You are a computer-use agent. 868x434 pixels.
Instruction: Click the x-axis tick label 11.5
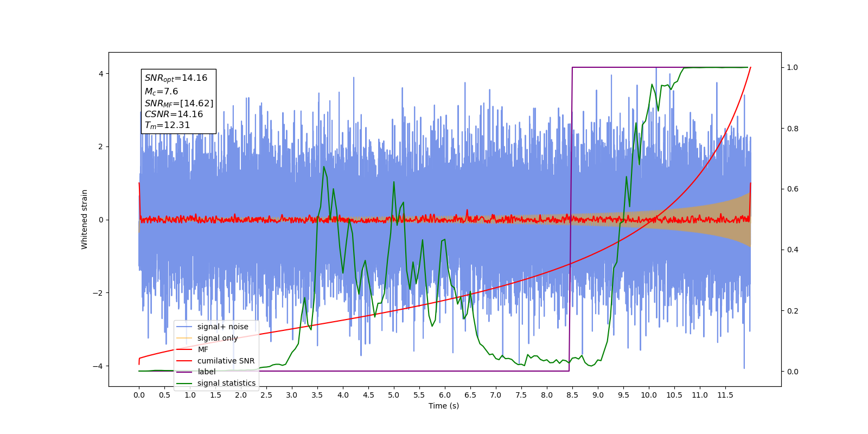(725, 395)
